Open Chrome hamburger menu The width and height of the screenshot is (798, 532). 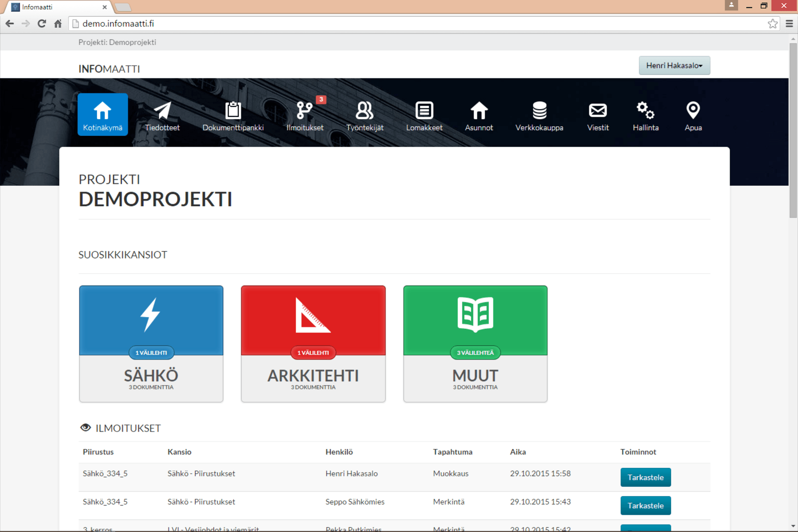pyautogui.click(x=789, y=24)
